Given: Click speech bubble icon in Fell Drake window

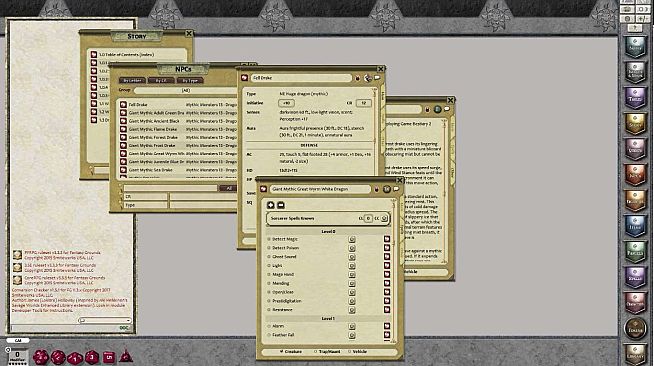Looking at the screenshot, I should (x=377, y=78).
